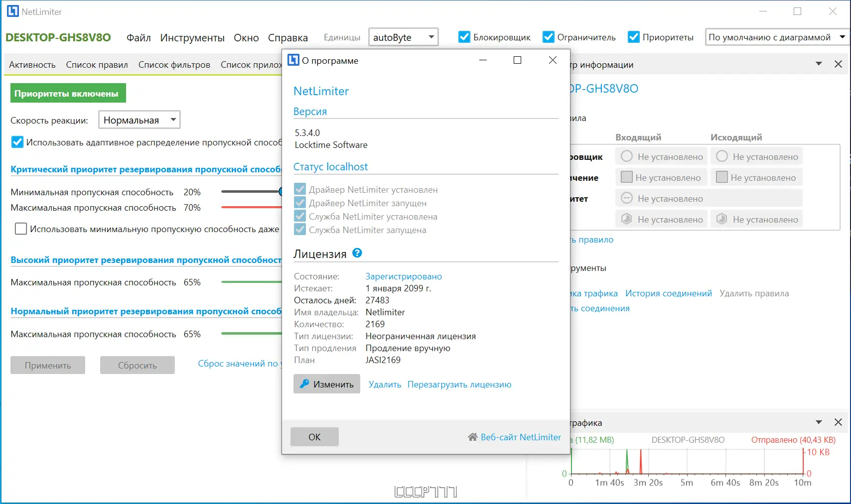
Task: Click the Удалить правила link
Action: coord(754,293)
